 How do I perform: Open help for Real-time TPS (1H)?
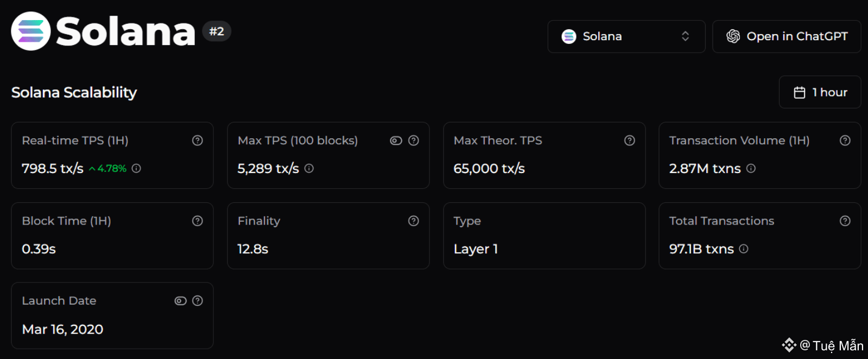(198, 140)
